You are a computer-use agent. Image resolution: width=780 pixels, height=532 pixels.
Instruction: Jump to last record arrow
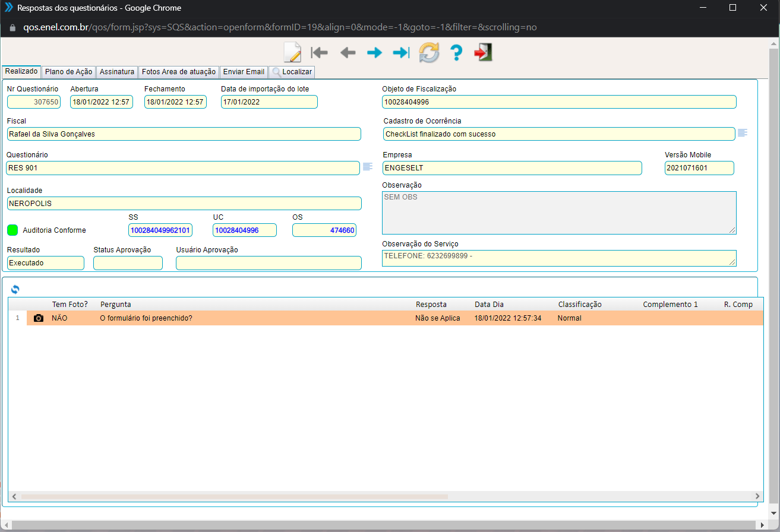pyautogui.click(x=402, y=53)
